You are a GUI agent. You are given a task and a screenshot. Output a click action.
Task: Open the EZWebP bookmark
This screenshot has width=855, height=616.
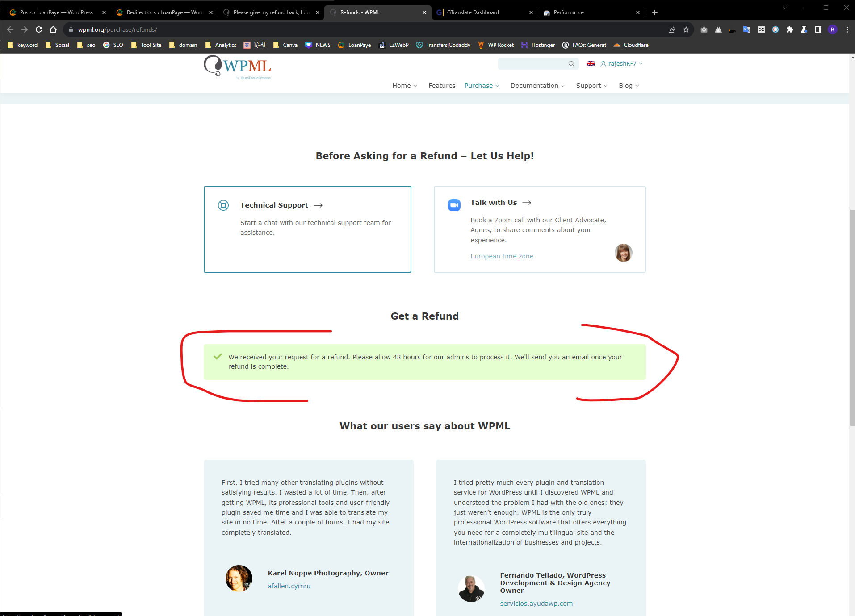394,45
